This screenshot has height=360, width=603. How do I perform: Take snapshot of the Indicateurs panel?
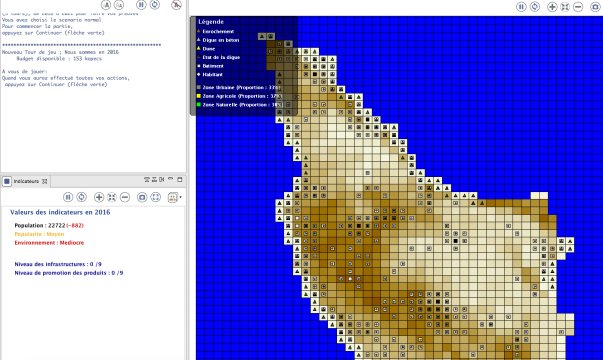(x=142, y=197)
